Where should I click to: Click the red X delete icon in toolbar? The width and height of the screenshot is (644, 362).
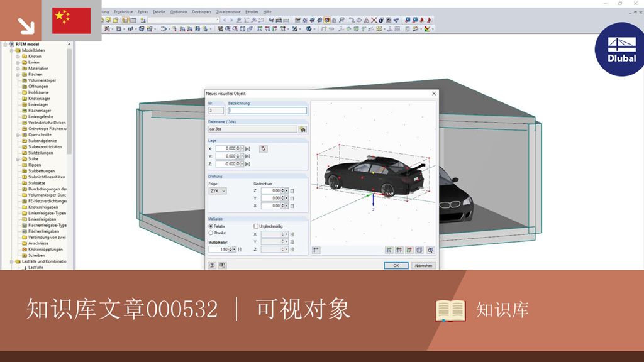[x=374, y=19]
